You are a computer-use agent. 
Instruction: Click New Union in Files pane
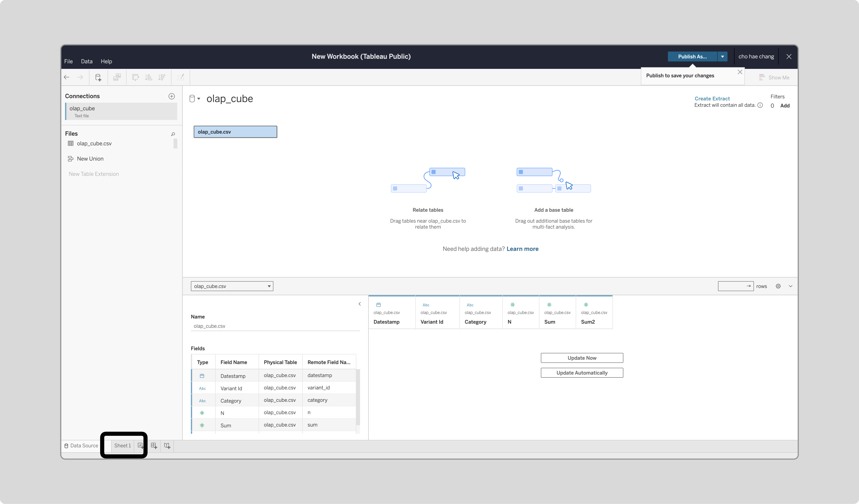tap(90, 159)
